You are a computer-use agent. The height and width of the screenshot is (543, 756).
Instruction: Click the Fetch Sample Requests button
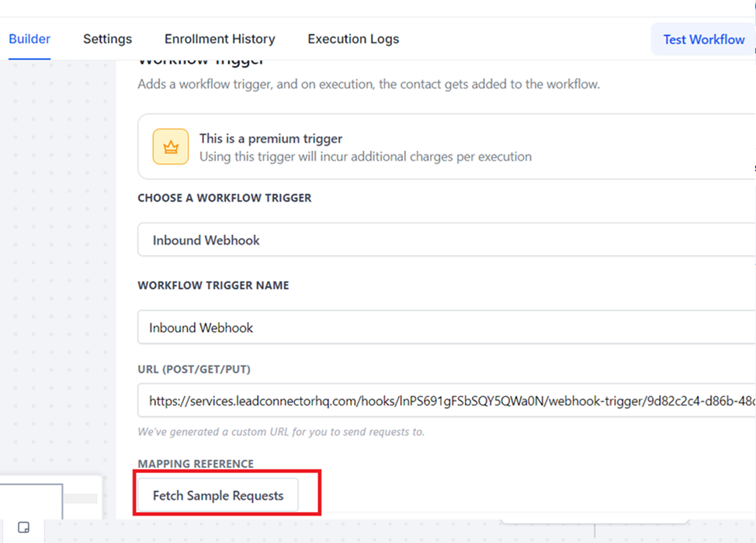coord(218,496)
